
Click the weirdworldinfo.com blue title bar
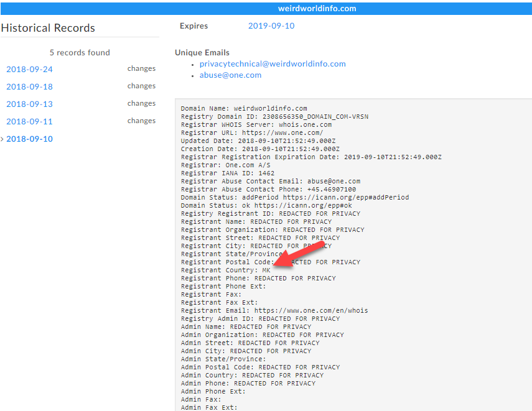coord(317,8)
